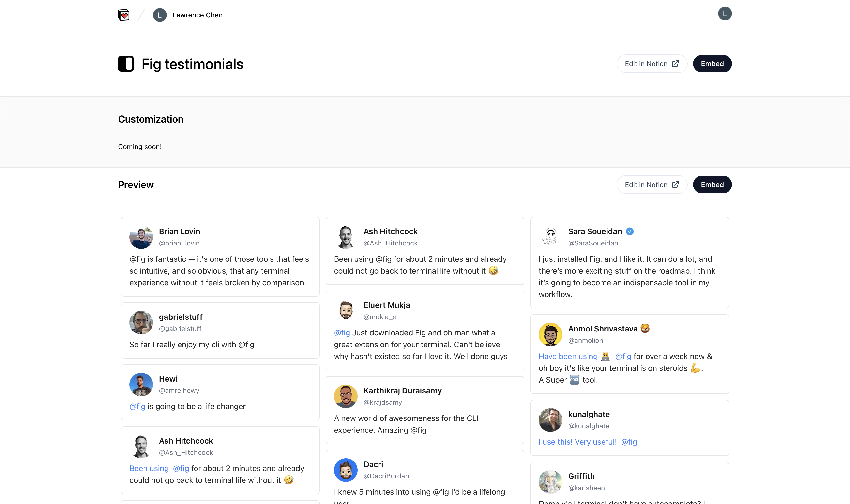Click the heart box app logo
This screenshot has width=850, height=504.
pos(124,15)
